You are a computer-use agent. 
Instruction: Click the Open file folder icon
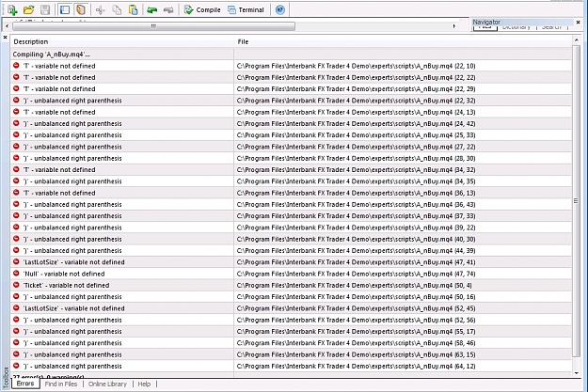(28, 9)
